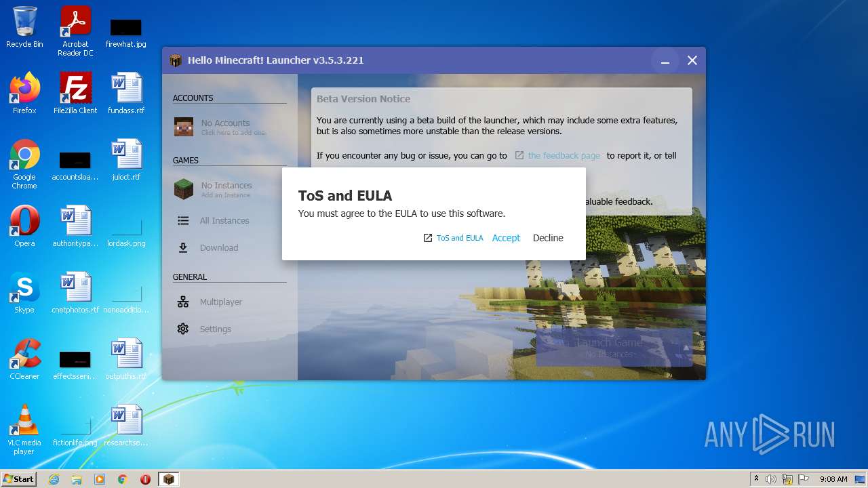
Task: Open File Explorer from taskbar
Action: click(x=77, y=479)
